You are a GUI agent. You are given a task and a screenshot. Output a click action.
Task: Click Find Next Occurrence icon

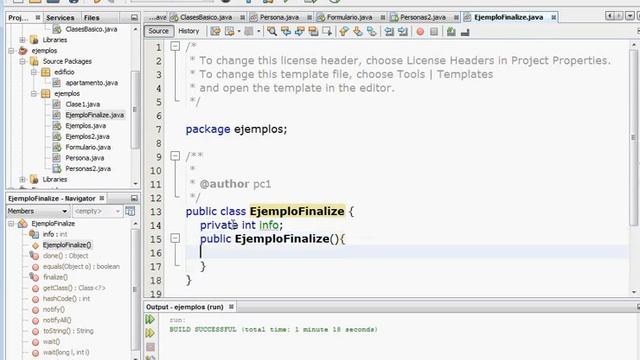tap(300, 31)
